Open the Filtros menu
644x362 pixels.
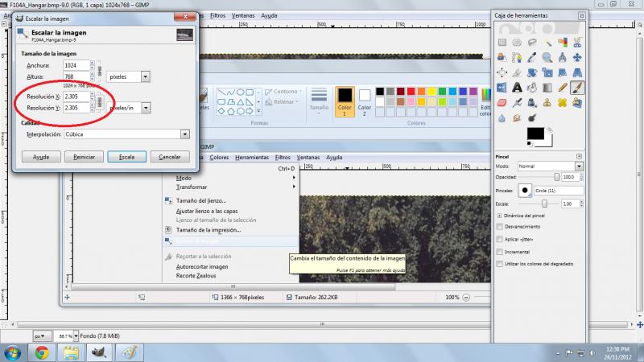217,15
